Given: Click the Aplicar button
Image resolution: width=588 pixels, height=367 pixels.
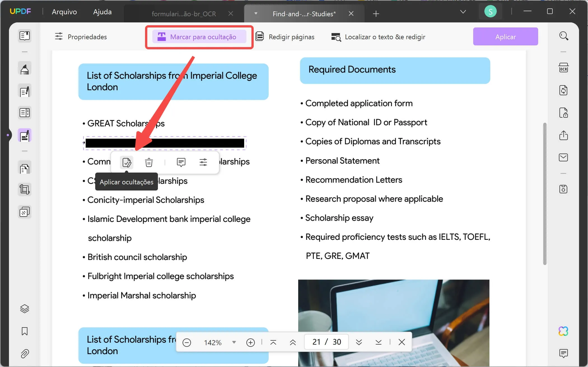Looking at the screenshot, I should pyautogui.click(x=505, y=36).
